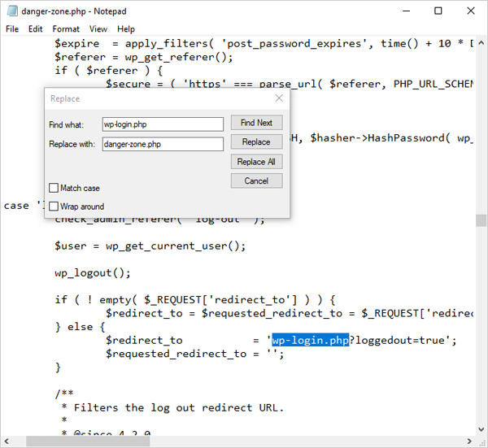Click the Replace button
The height and width of the screenshot is (448, 488).
[256, 141]
